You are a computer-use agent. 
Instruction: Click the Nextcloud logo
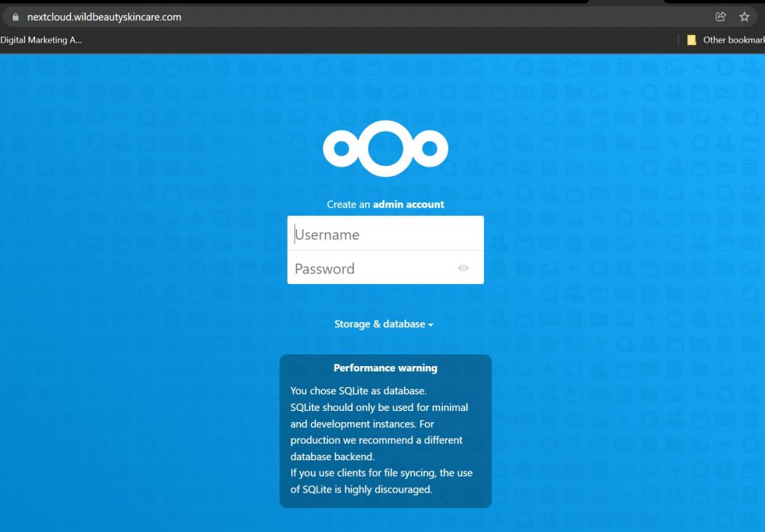(x=385, y=147)
